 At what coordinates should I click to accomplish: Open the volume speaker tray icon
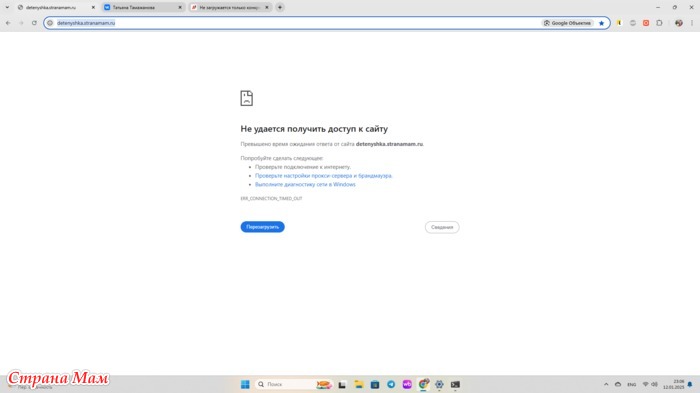click(654, 385)
